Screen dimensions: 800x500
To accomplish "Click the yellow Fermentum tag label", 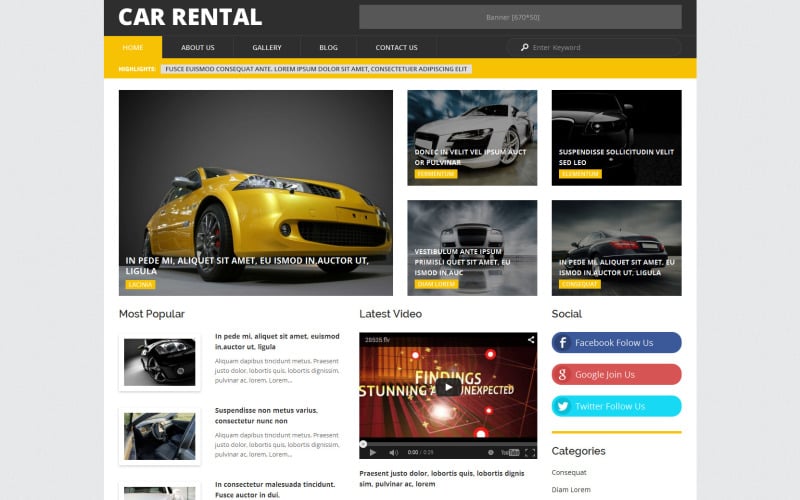I will 436,174.
